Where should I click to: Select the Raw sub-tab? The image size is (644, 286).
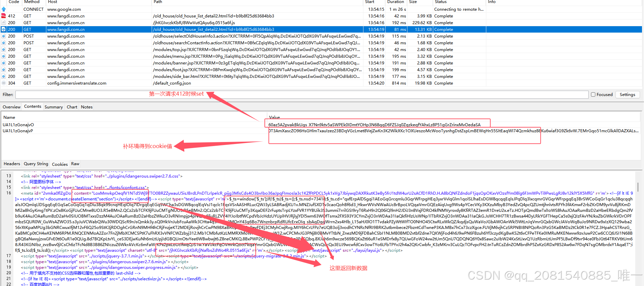(75, 164)
